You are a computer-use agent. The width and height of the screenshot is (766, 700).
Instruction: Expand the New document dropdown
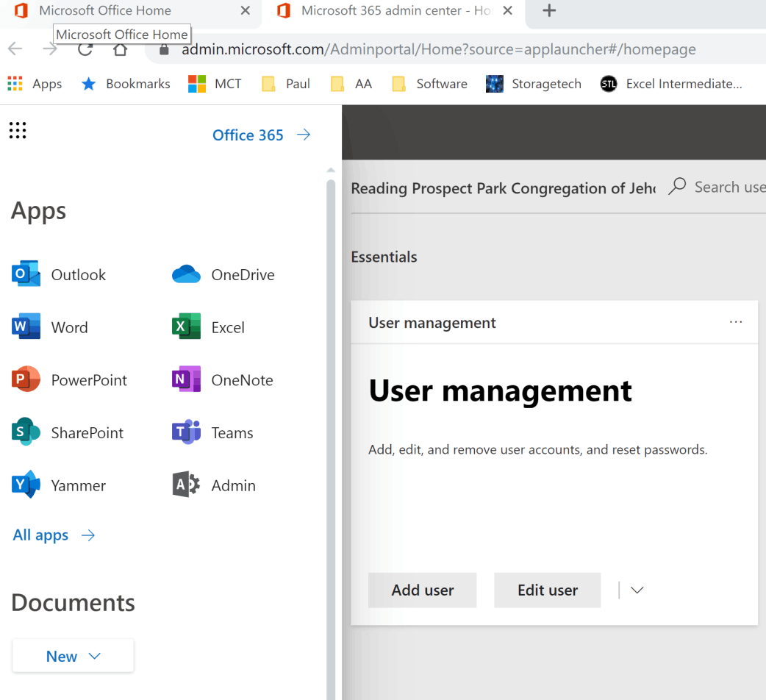pos(73,656)
